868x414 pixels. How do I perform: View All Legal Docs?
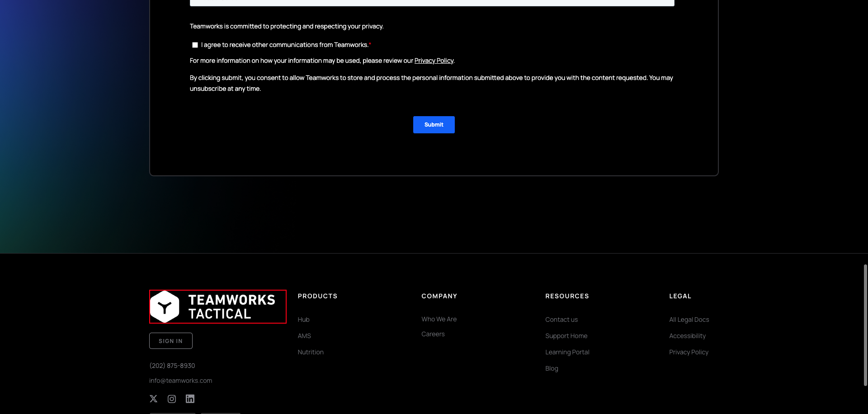pyautogui.click(x=689, y=320)
